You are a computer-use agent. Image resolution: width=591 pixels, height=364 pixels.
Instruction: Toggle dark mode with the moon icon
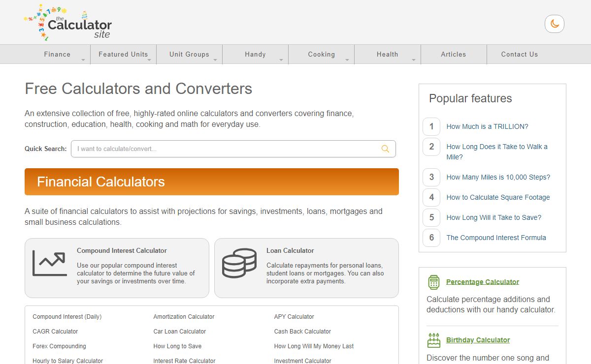pyautogui.click(x=555, y=24)
